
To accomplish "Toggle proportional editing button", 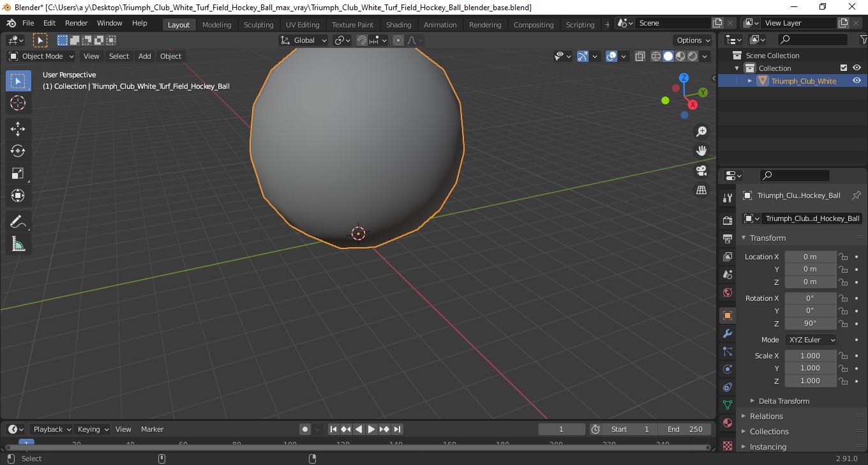I will click(x=398, y=40).
